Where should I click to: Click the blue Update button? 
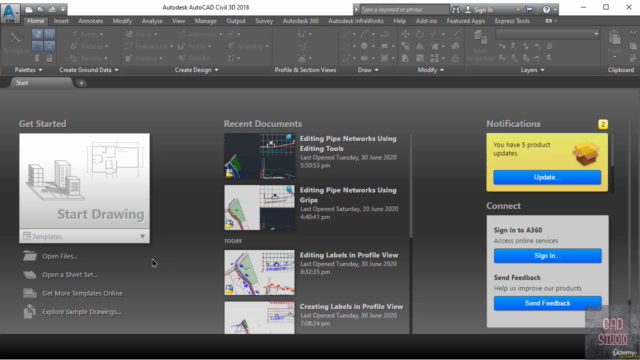pos(547,177)
